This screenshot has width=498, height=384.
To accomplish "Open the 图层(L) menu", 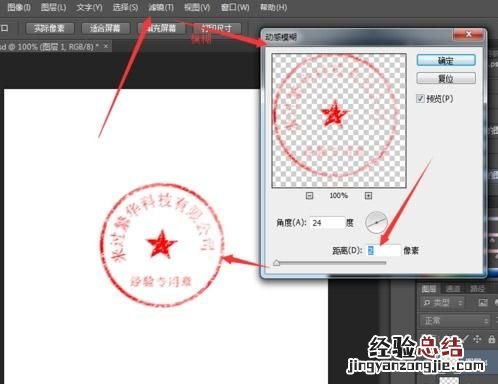I will coord(53,7).
